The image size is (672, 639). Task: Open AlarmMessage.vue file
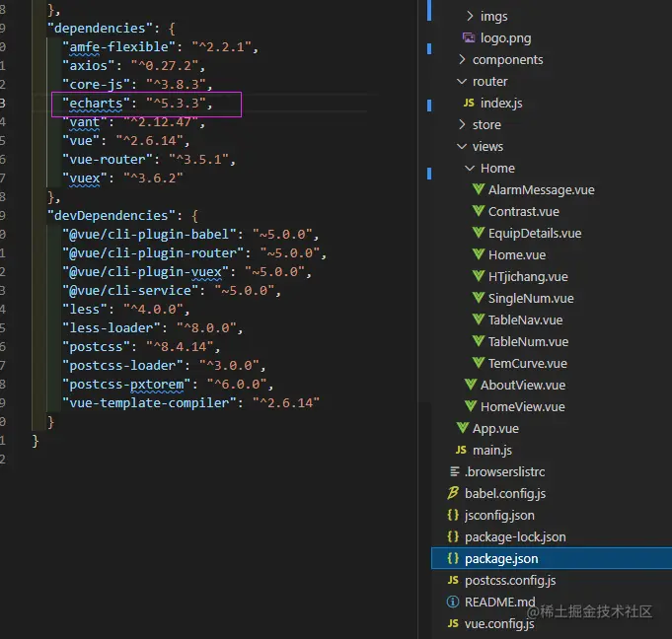point(542,189)
